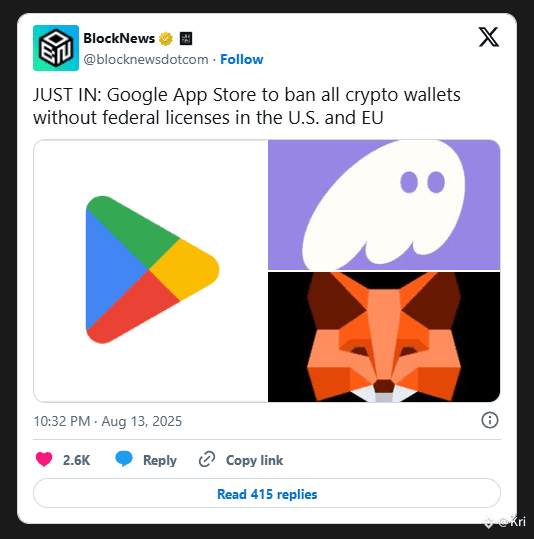Open the @blocknewsdotcom handle
This screenshot has height=539, width=534.
[x=146, y=59]
